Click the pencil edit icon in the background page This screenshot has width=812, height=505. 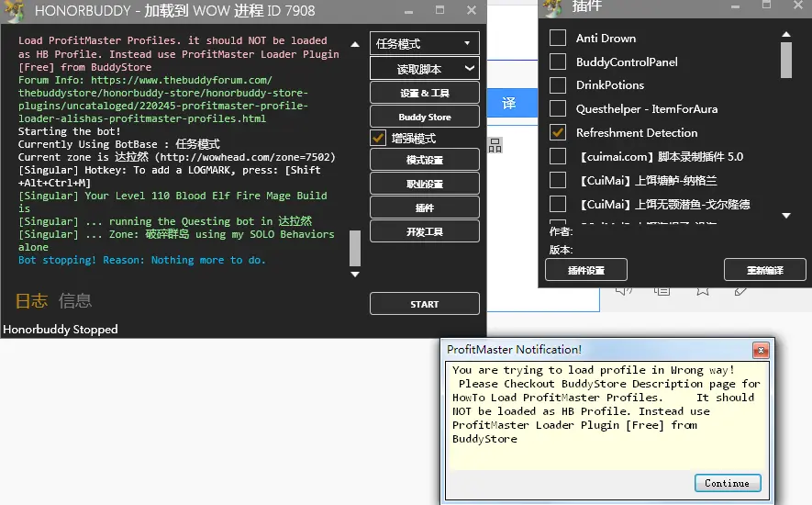(x=740, y=291)
